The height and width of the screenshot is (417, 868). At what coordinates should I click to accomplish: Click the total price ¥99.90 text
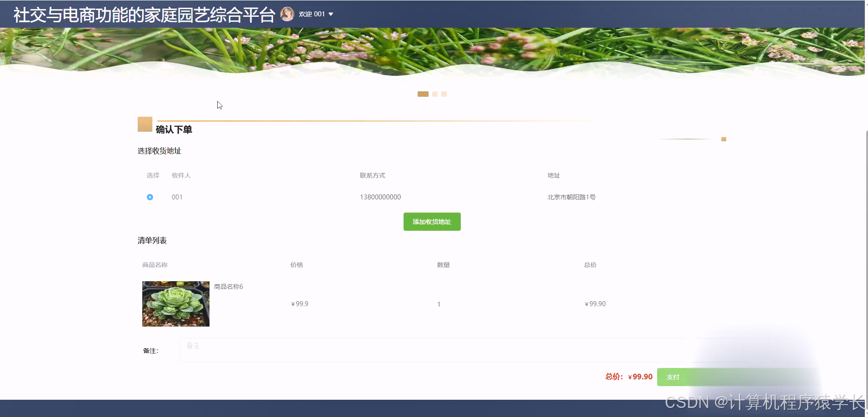[640, 377]
